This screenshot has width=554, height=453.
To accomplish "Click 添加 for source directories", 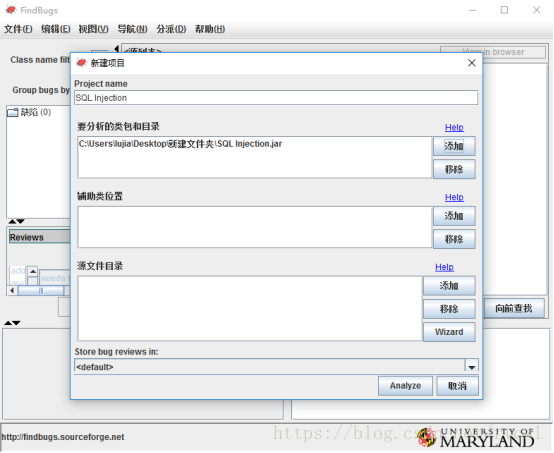I will point(449,286).
